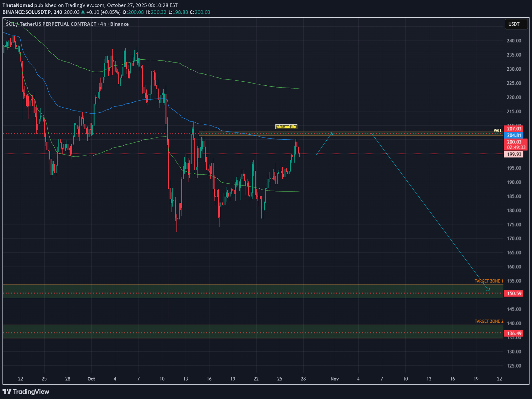
Task: Select the TARGET ZONE 2 label
Action: tap(489, 321)
